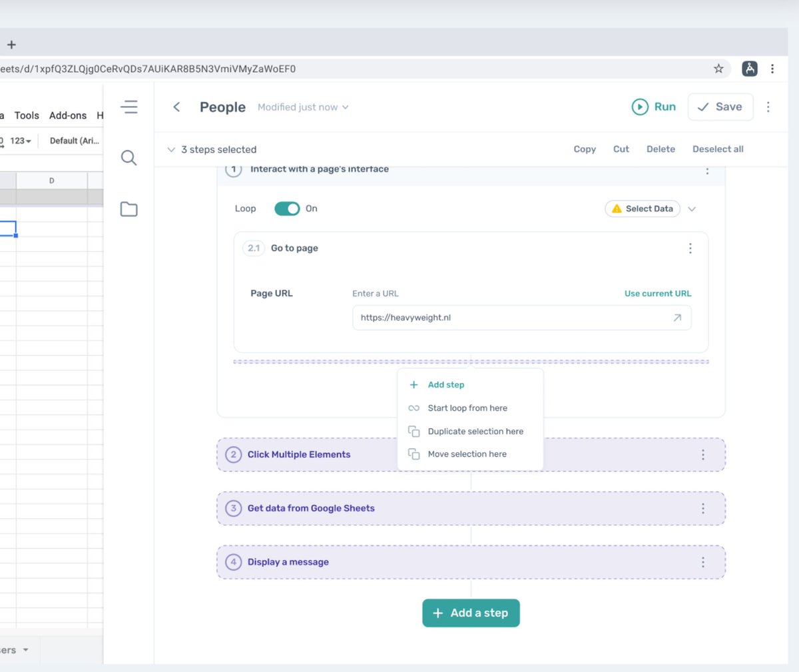The height and width of the screenshot is (672, 799).
Task: Open the Add-ons menu in Google Sheets
Action: click(68, 115)
